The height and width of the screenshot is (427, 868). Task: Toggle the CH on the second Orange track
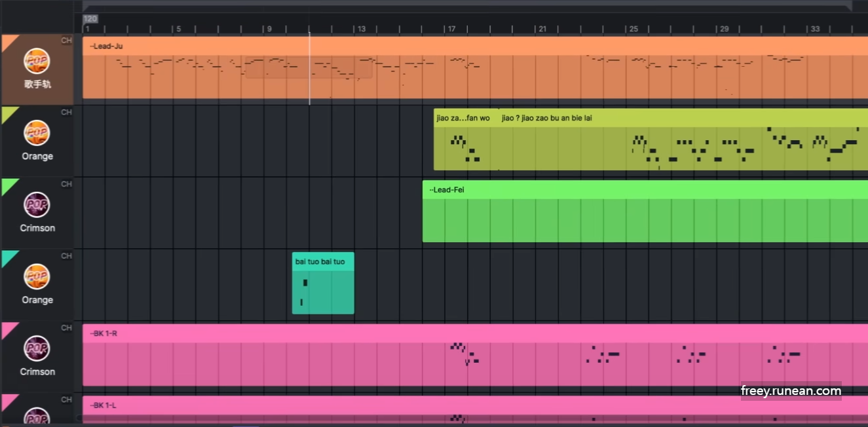tap(66, 256)
